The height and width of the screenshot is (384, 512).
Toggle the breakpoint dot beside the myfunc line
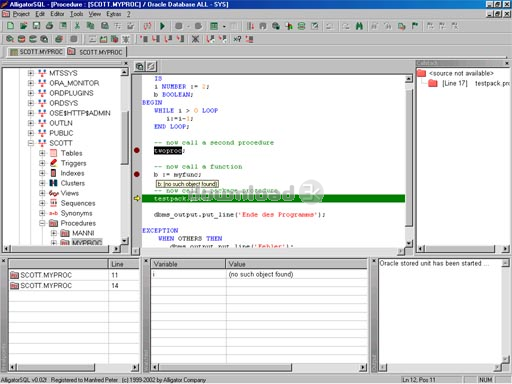coord(137,174)
